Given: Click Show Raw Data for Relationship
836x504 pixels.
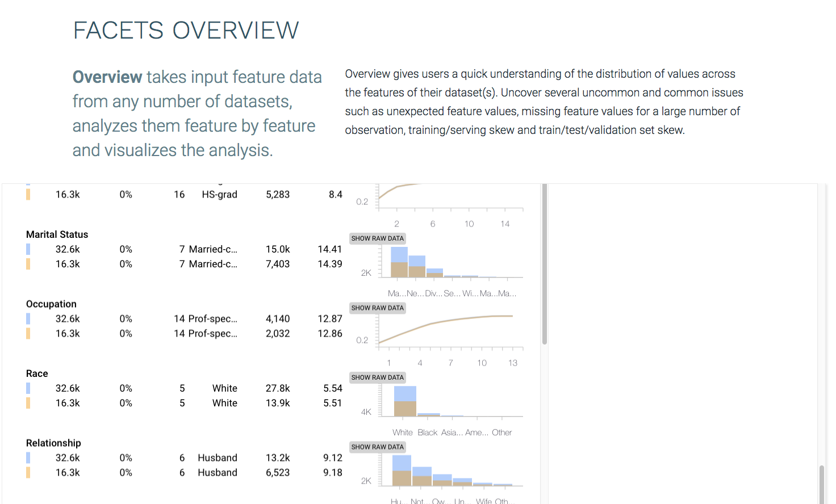Looking at the screenshot, I should (377, 447).
